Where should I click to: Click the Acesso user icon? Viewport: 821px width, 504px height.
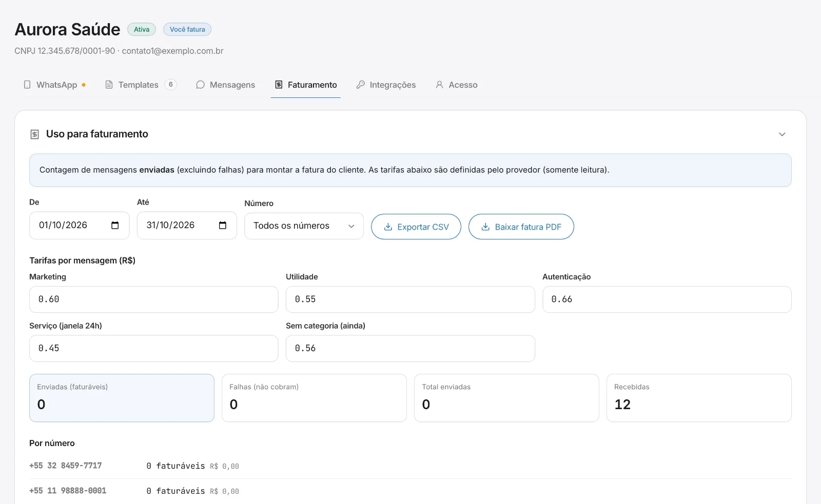coord(439,85)
